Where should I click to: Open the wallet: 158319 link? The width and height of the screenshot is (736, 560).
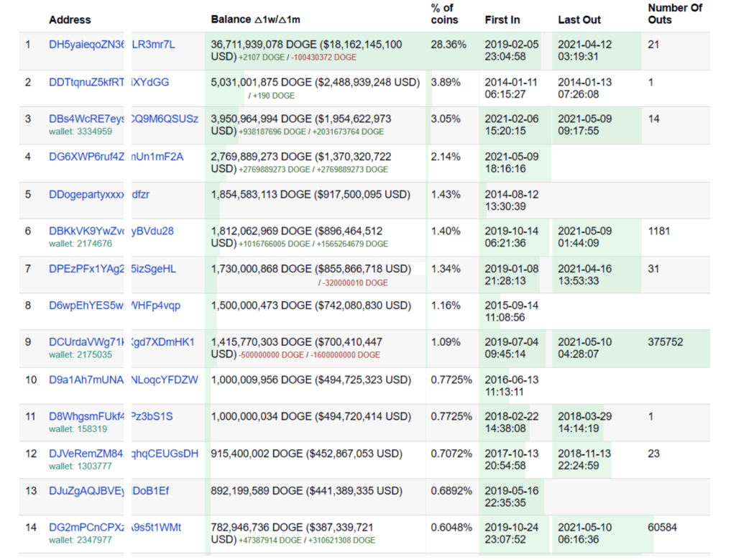pyautogui.click(x=78, y=429)
